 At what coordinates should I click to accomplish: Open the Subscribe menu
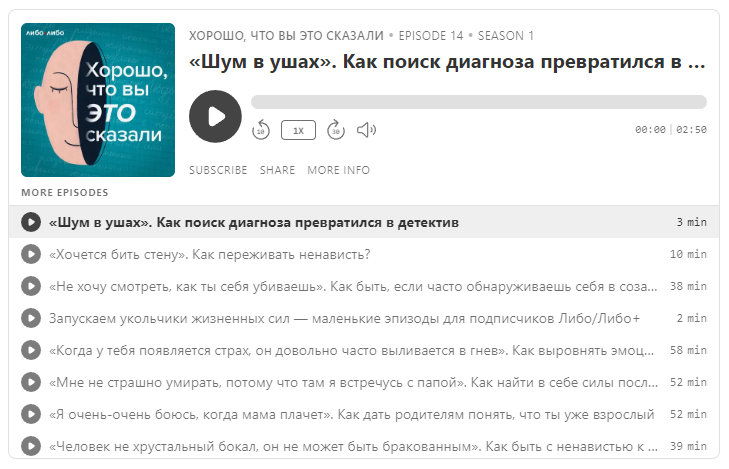pos(218,170)
